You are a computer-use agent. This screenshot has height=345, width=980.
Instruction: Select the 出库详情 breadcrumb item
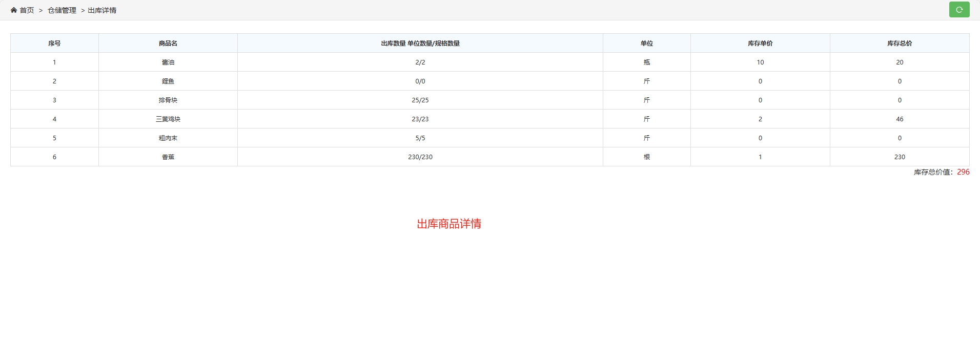click(102, 10)
